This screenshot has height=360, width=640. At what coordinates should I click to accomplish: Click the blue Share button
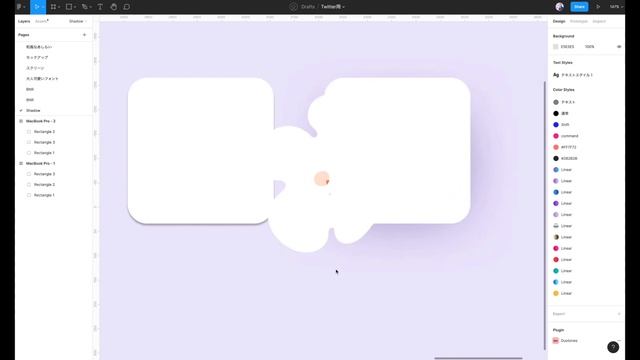point(579,7)
